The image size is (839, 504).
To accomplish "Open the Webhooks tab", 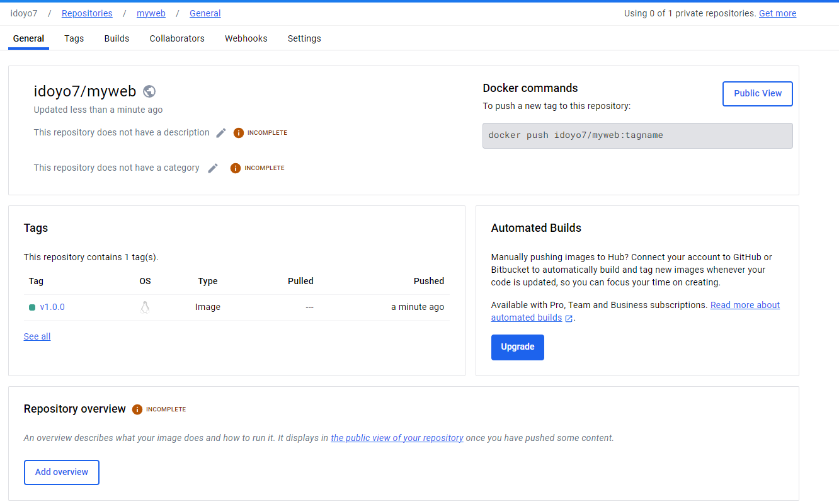I will (x=246, y=38).
